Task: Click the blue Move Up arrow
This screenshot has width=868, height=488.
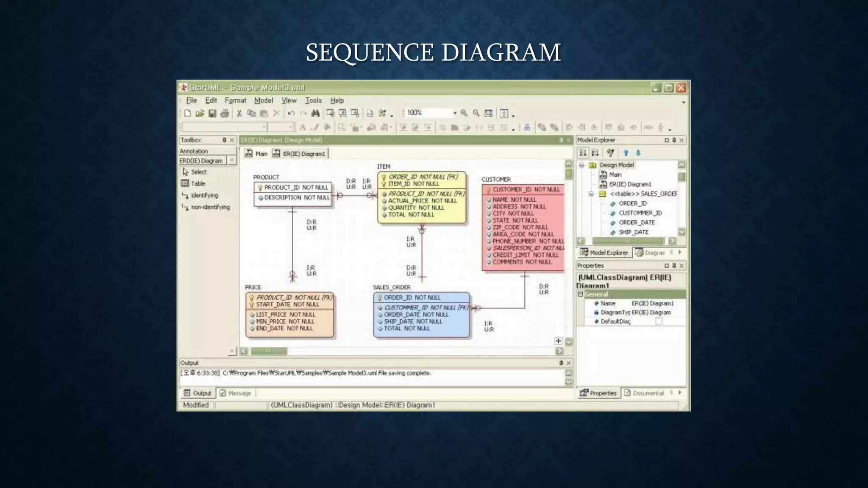Action: [626, 153]
